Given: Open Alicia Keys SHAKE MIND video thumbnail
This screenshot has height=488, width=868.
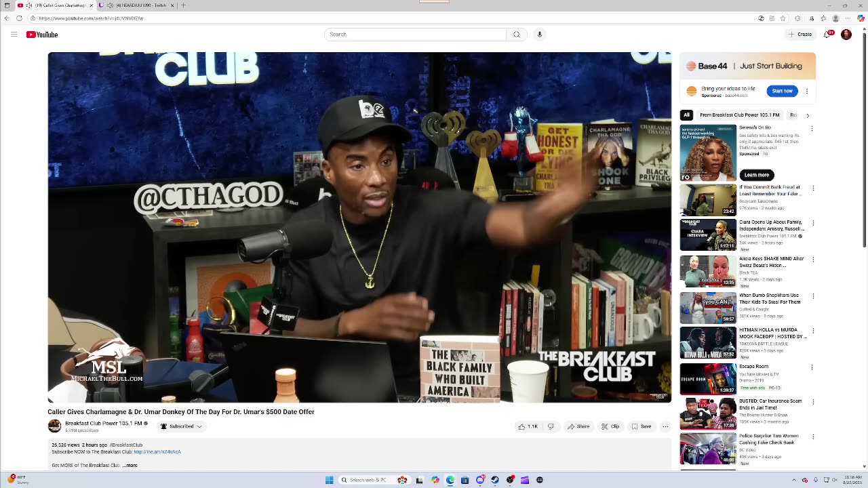Looking at the screenshot, I should (x=708, y=270).
